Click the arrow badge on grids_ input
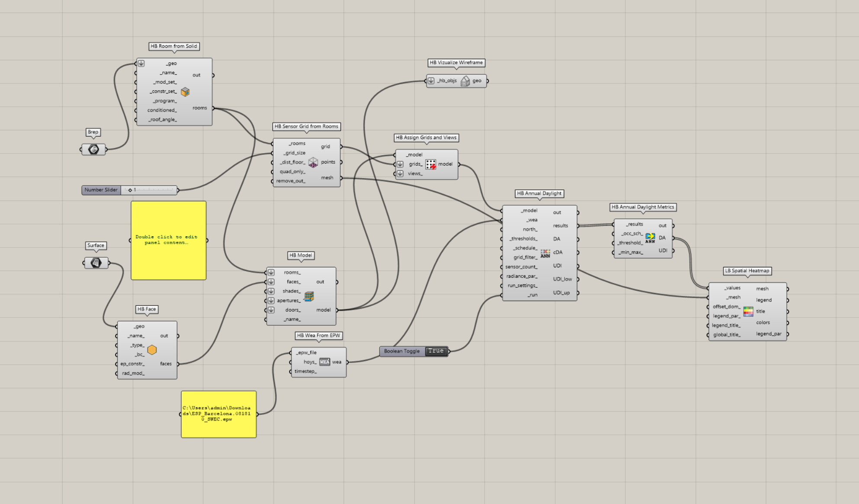Viewport: 859px width, 504px height. (x=400, y=164)
